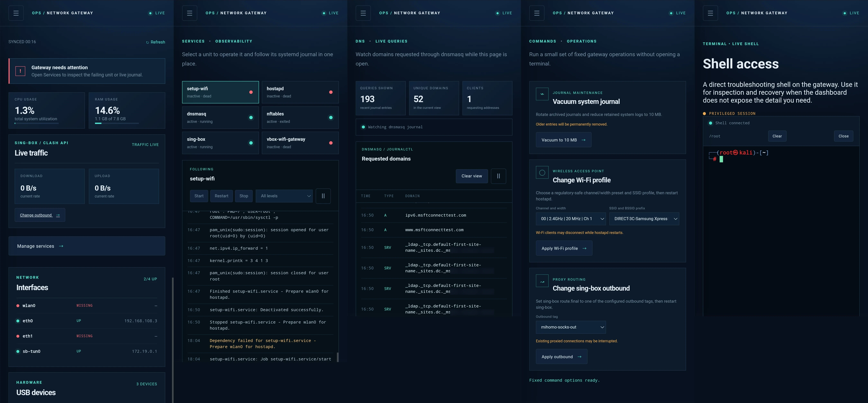Focus the terminal shell prompt area

pyautogui.click(x=781, y=231)
